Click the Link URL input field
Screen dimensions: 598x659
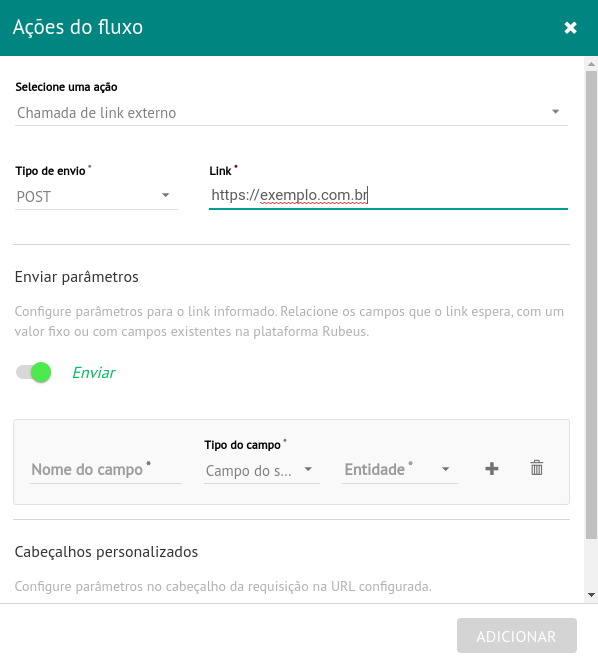[388, 195]
